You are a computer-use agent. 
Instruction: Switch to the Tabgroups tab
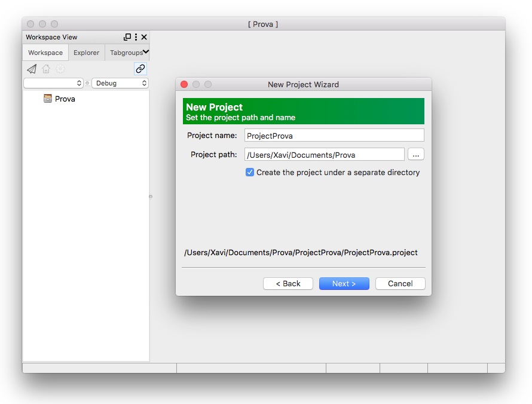[x=126, y=53]
